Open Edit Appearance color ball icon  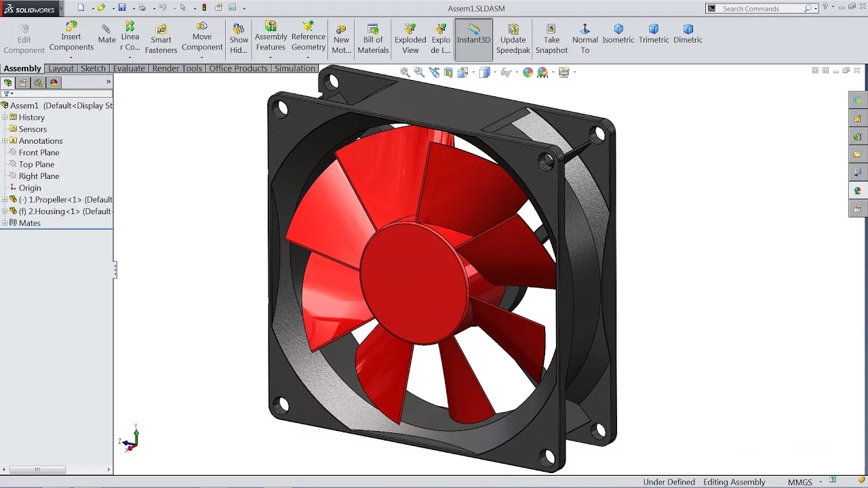[x=528, y=72]
